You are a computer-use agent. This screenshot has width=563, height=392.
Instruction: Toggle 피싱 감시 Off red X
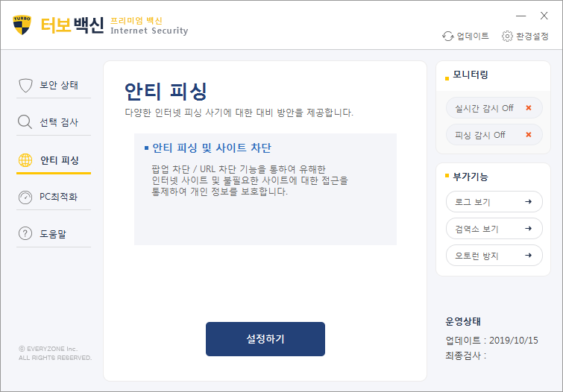coord(529,135)
